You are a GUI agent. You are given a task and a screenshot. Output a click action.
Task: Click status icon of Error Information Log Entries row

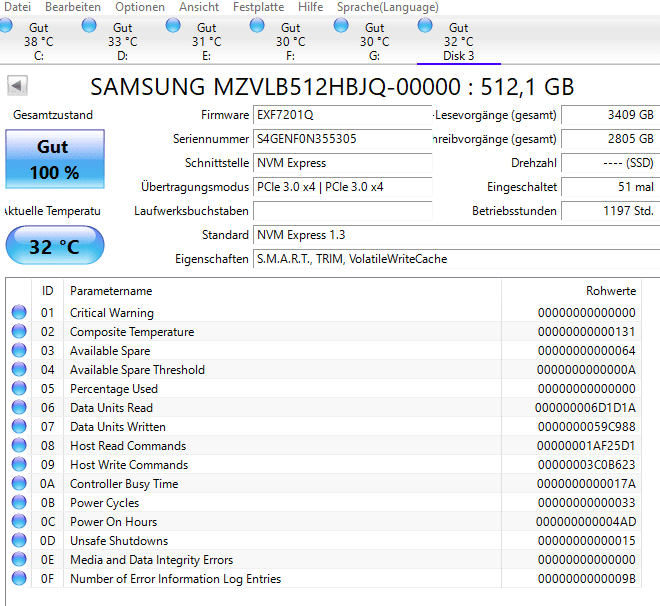coord(19,578)
